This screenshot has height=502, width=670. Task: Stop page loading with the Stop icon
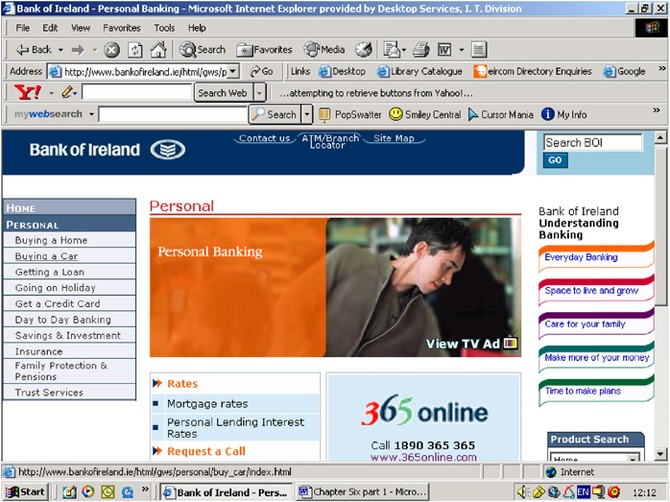coord(112,50)
